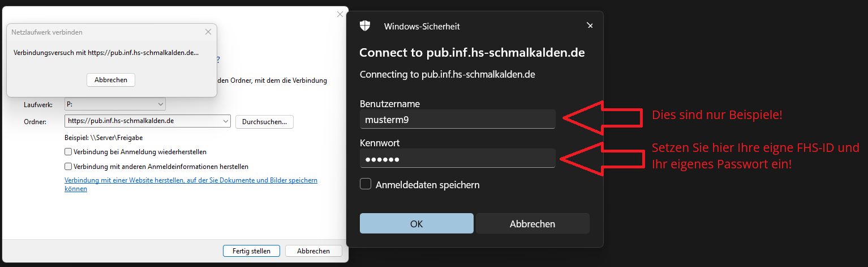The image size is (868, 267).
Task: Tick Verbindung mit anderen Anmeldeinformationen herstellen
Action: (68, 167)
